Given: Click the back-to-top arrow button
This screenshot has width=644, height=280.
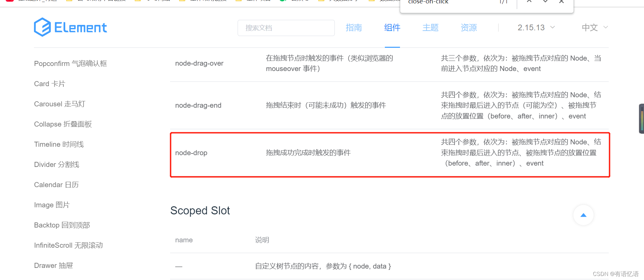Looking at the screenshot, I should 583,215.
